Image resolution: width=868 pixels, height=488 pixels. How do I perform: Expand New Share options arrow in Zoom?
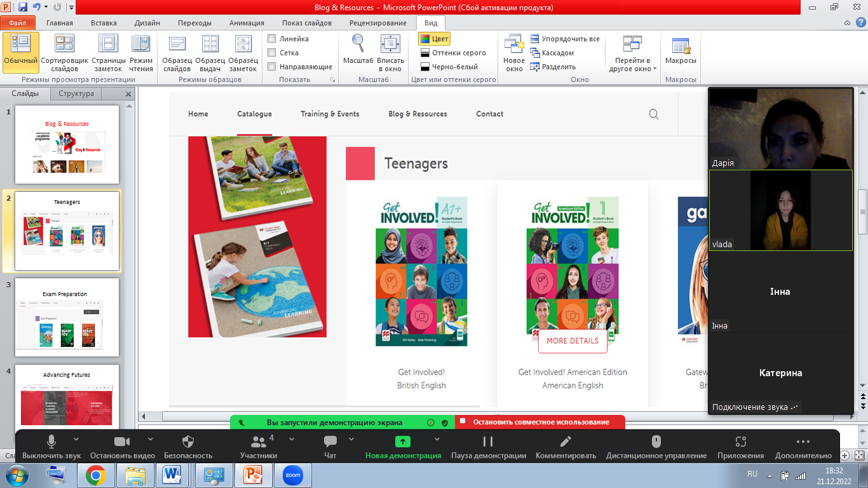(437, 439)
